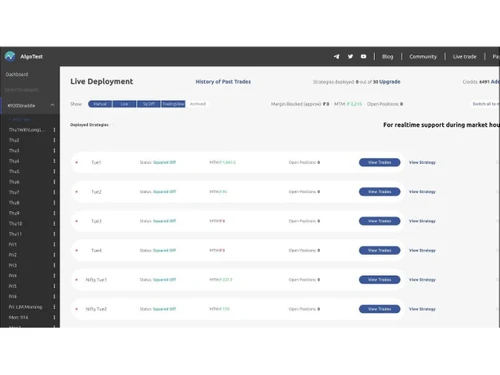Open three-dot menu for Fri6
The image size is (500, 375).
pos(54,296)
